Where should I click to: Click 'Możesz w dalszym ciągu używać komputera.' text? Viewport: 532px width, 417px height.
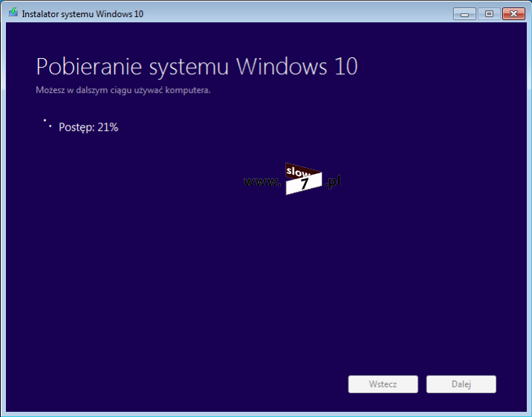123,90
